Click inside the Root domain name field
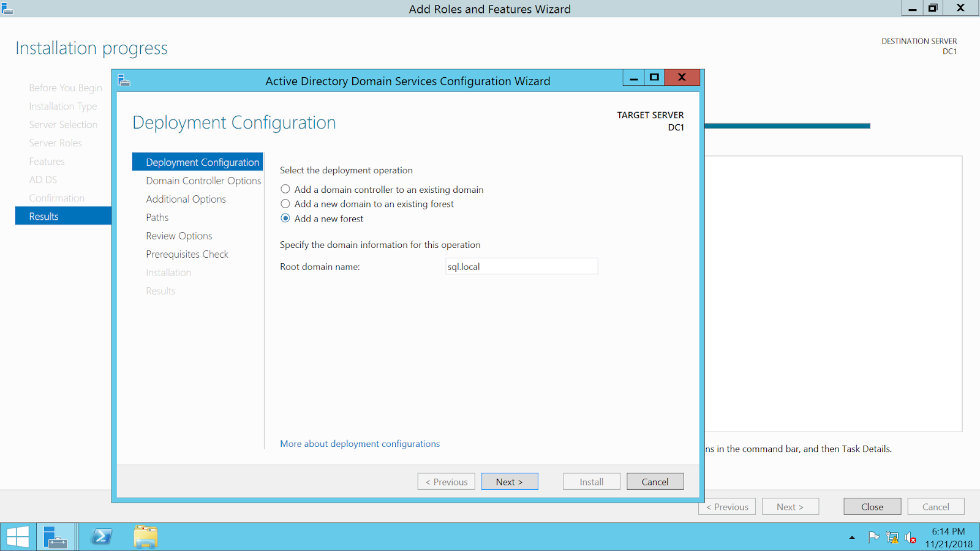 [521, 266]
